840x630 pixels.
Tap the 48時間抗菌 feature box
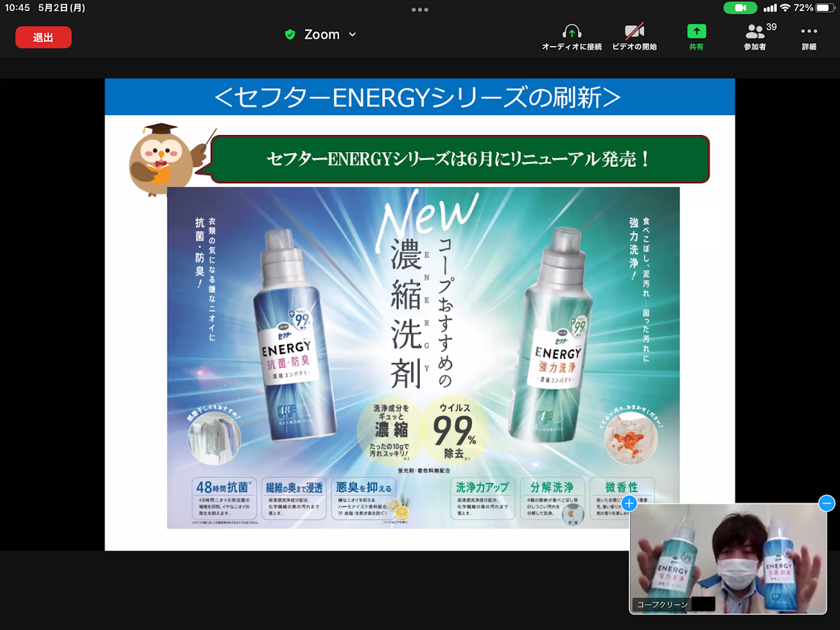click(x=224, y=498)
